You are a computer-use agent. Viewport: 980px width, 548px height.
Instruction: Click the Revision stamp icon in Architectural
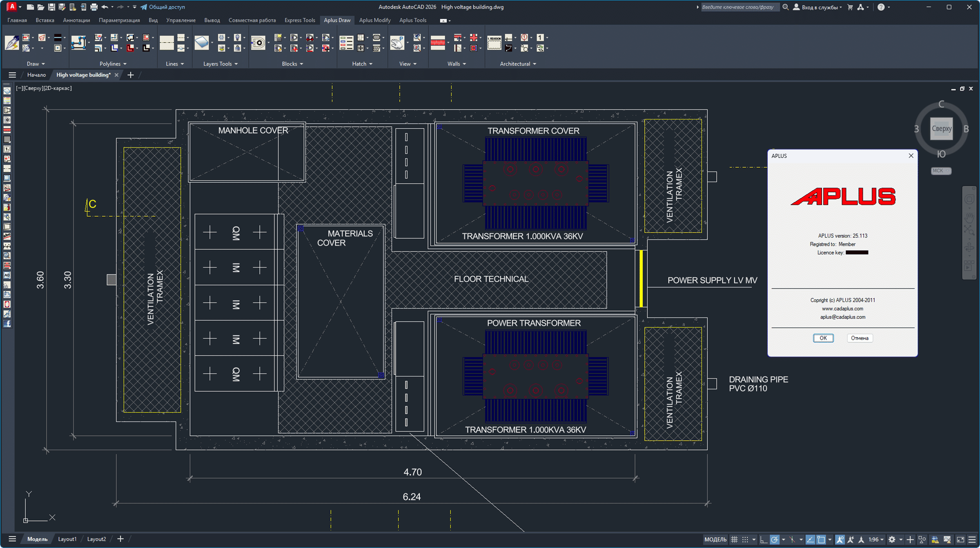(x=494, y=42)
